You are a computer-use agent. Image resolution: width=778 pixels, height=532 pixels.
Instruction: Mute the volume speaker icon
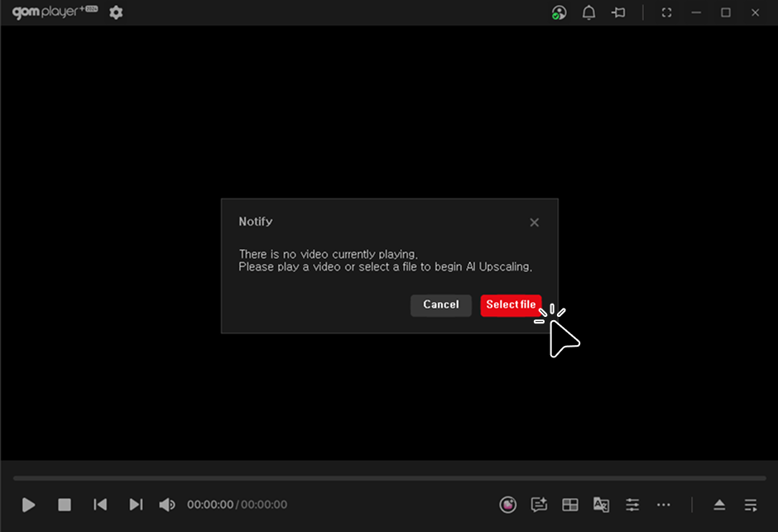click(x=167, y=505)
